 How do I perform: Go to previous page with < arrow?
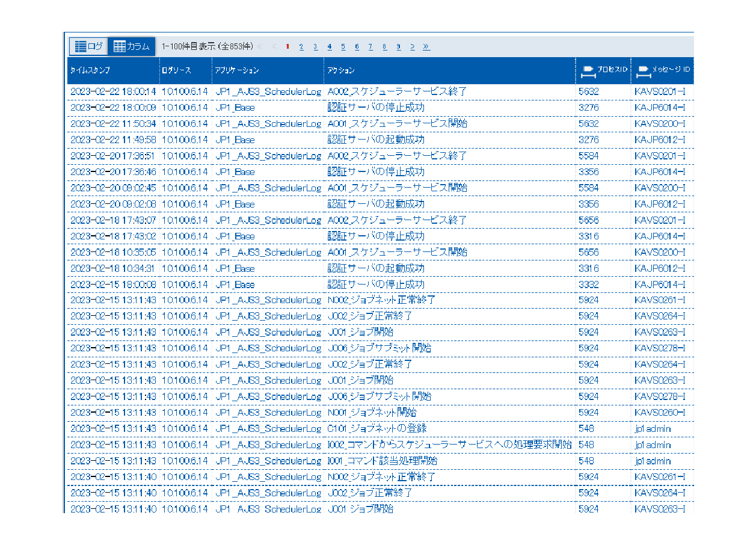click(274, 47)
